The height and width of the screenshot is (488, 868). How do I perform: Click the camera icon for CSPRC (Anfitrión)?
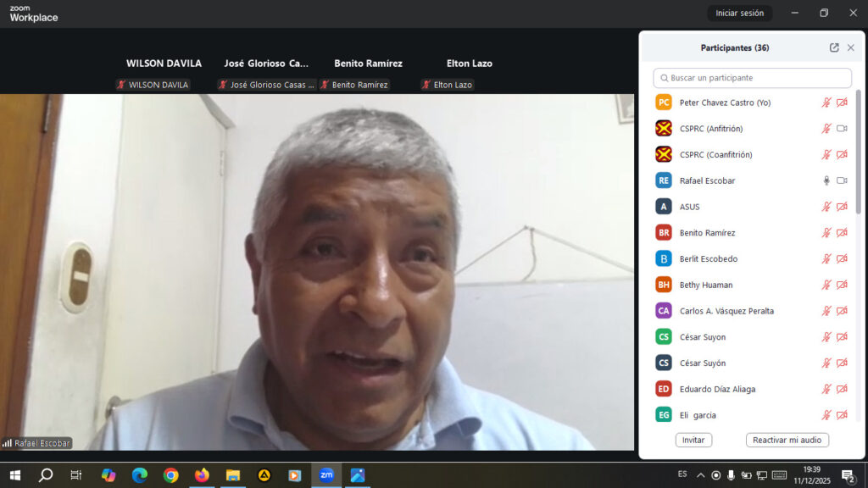coord(842,129)
